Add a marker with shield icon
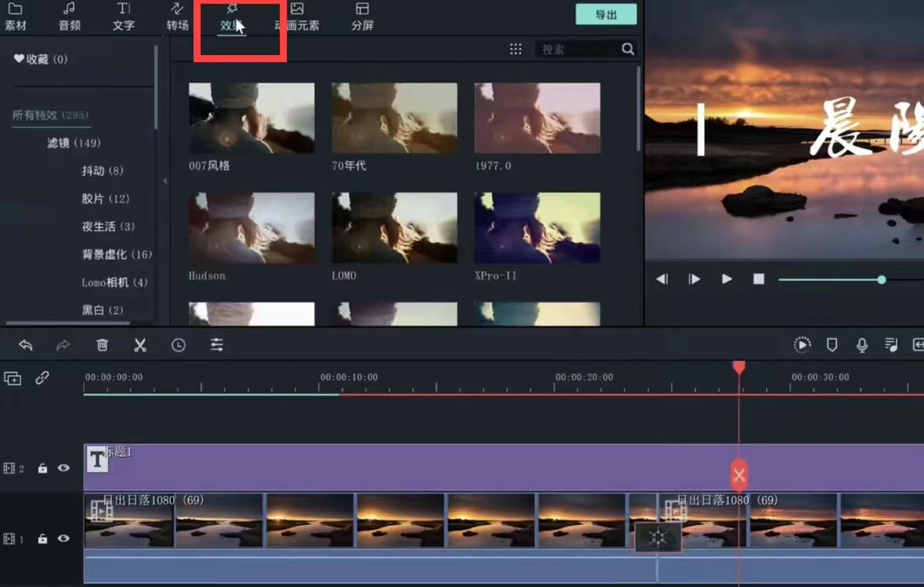The image size is (924, 587). [x=832, y=345]
